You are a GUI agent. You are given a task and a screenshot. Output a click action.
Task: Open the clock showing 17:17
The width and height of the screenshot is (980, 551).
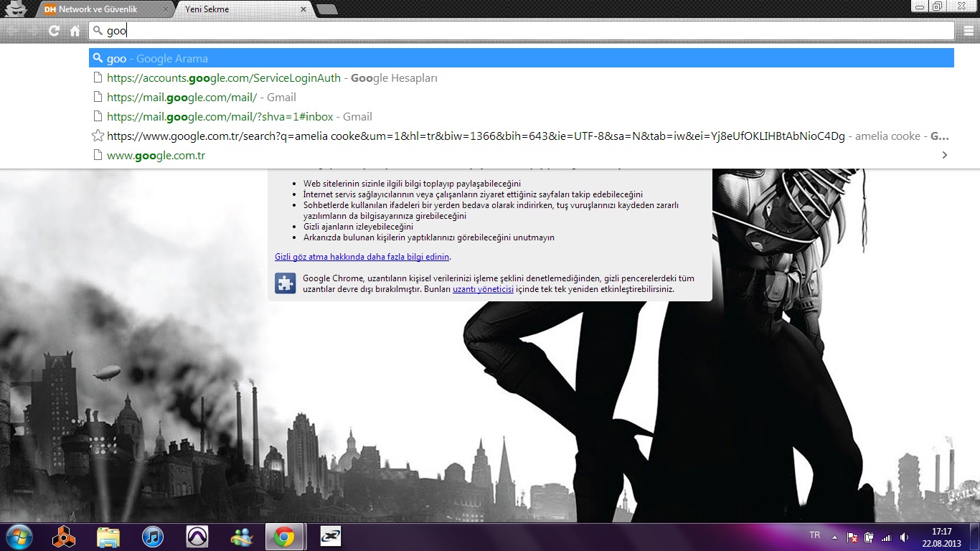coord(941,537)
